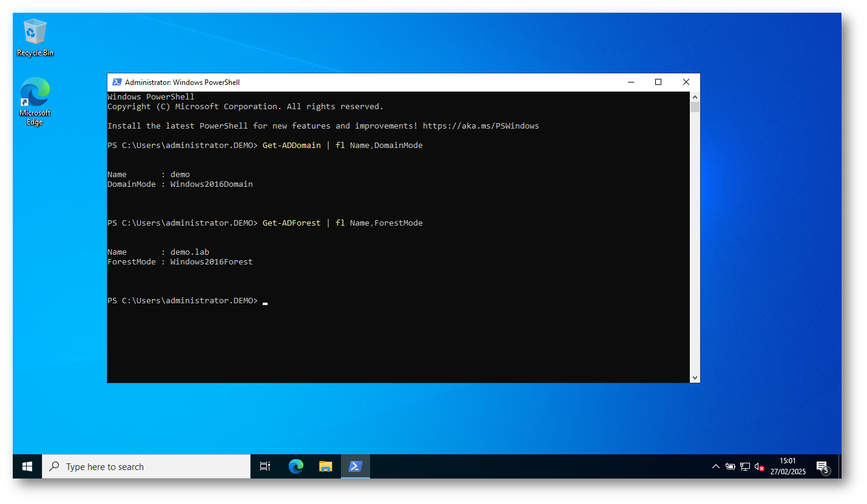This screenshot has width=867, height=504.
Task: Maximize the PowerShell window
Action: coord(658,82)
